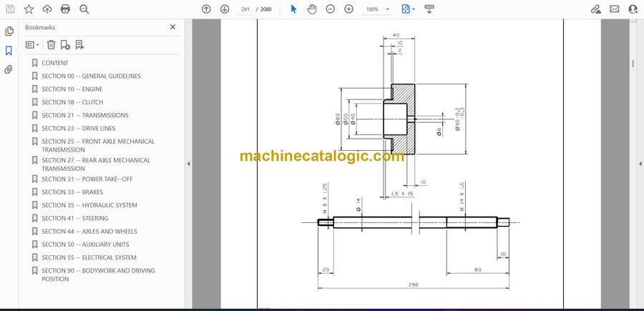
Task: Go to next page arrow
Action: pyautogui.click(x=225, y=9)
